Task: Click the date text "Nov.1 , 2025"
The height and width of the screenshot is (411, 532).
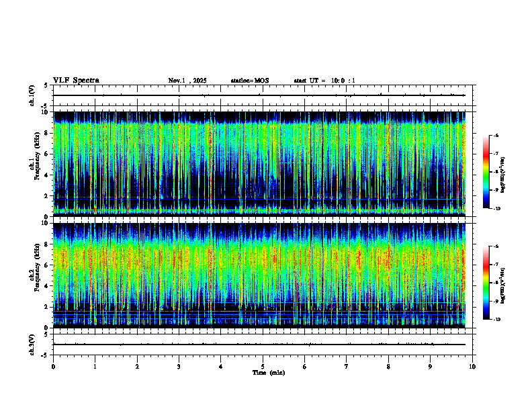Action: point(187,81)
